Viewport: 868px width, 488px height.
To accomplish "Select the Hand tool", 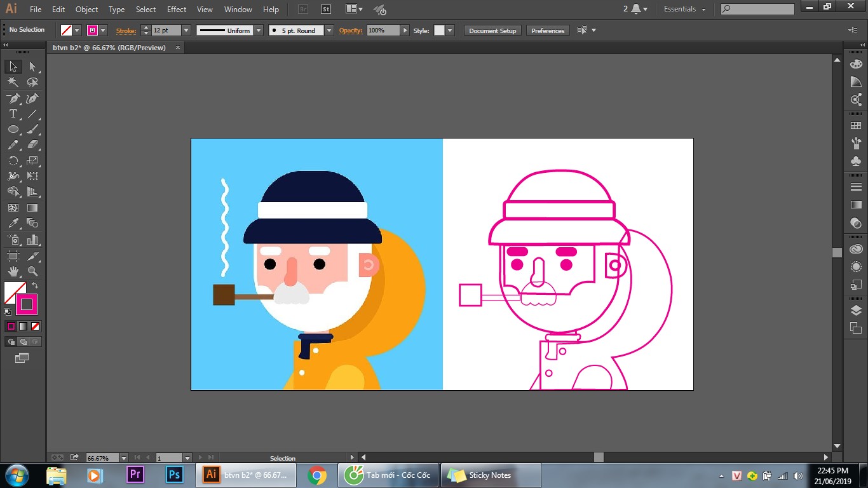I will (x=13, y=271).
